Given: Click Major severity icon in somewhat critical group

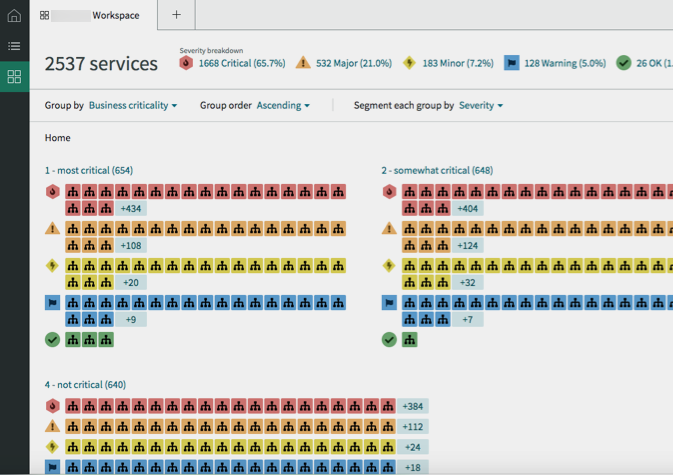Looking at the screenshot, I should point(389,229).
